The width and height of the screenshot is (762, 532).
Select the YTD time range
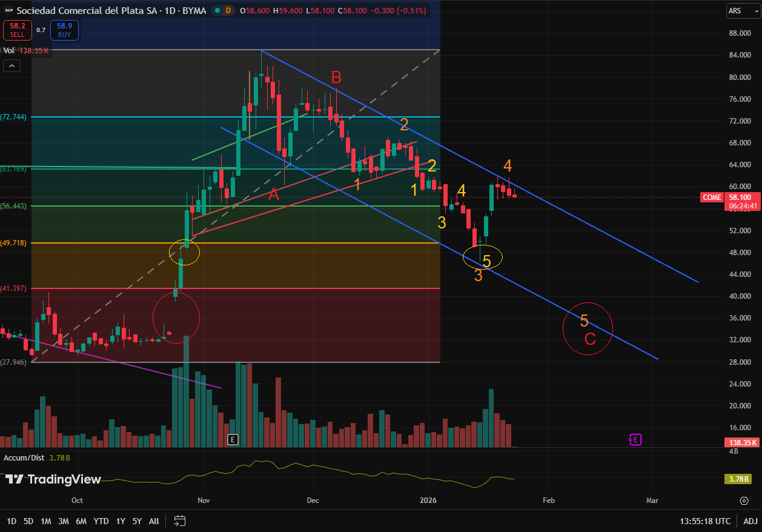click(x=101, y=521)
